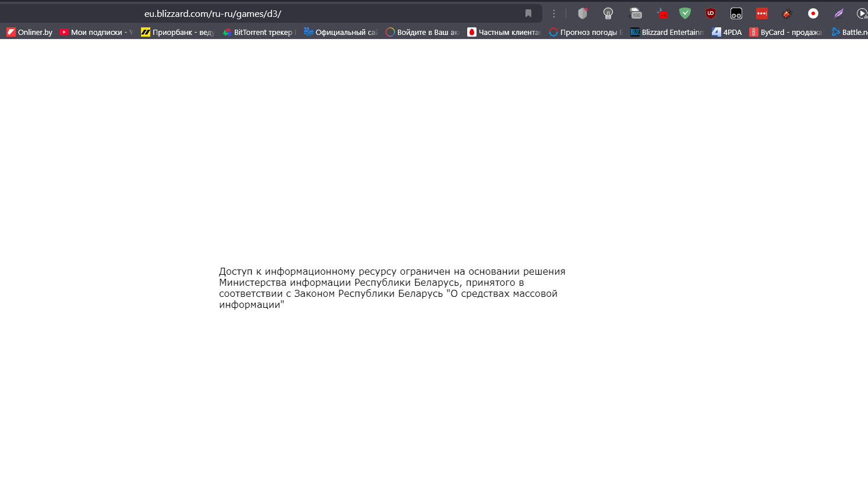
Task: Open the 'Частным клиентам' bookmark
Action: (x=504, y=32)
